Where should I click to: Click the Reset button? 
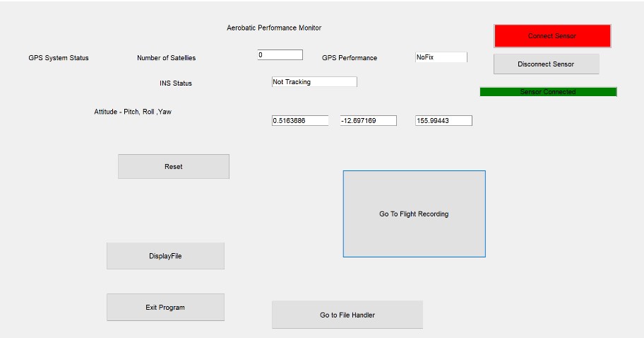coord(174,167)
